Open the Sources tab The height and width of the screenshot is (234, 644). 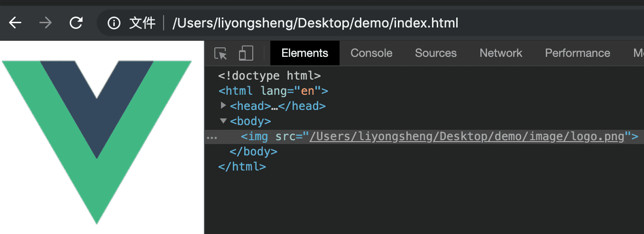pyautogui.click(x=435, y=53)
